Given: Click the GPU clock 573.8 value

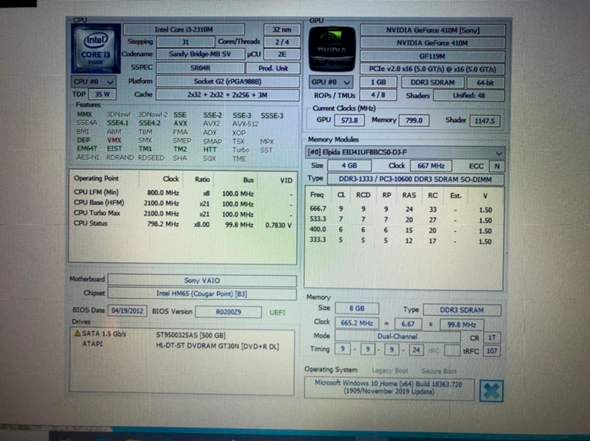Looking at the screenshot, I should pos(349,120).
